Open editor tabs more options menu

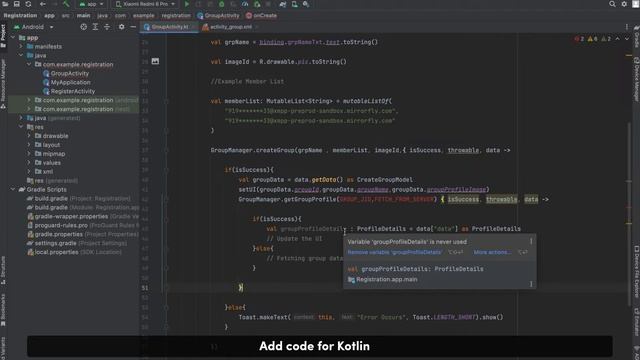click(x=627, y=27)
